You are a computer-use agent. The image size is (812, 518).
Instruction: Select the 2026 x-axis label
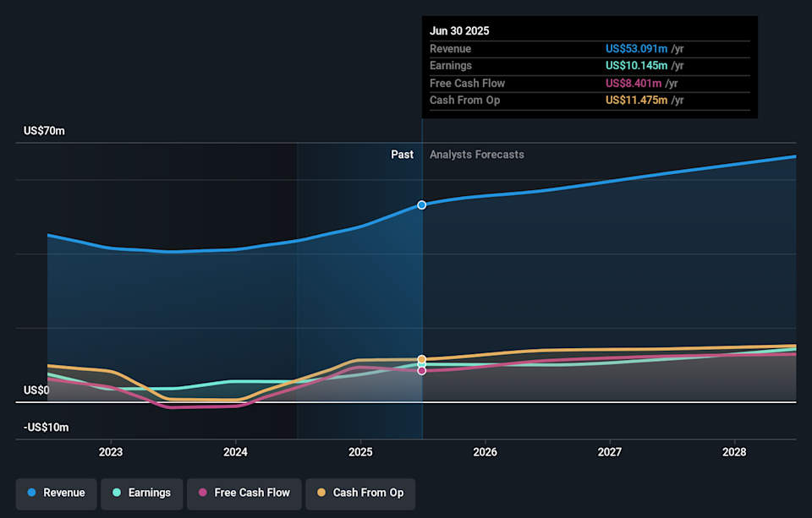coord(485,452)
